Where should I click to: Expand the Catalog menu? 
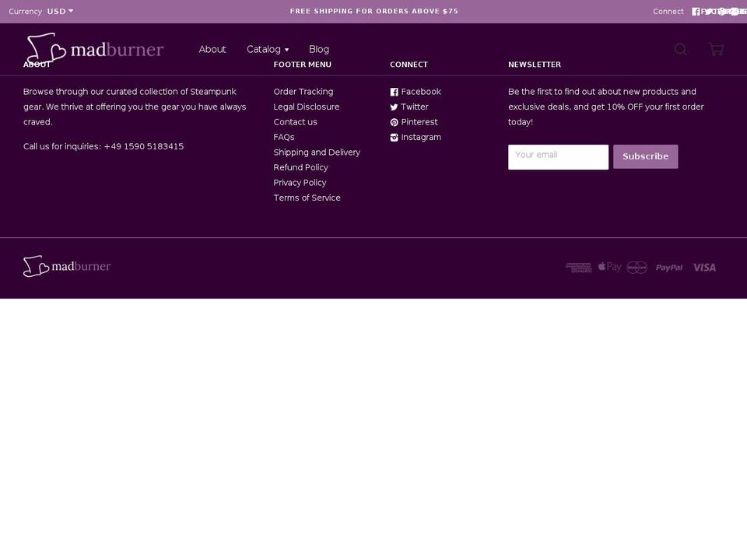pyautogui.click(x=268, y=49)
